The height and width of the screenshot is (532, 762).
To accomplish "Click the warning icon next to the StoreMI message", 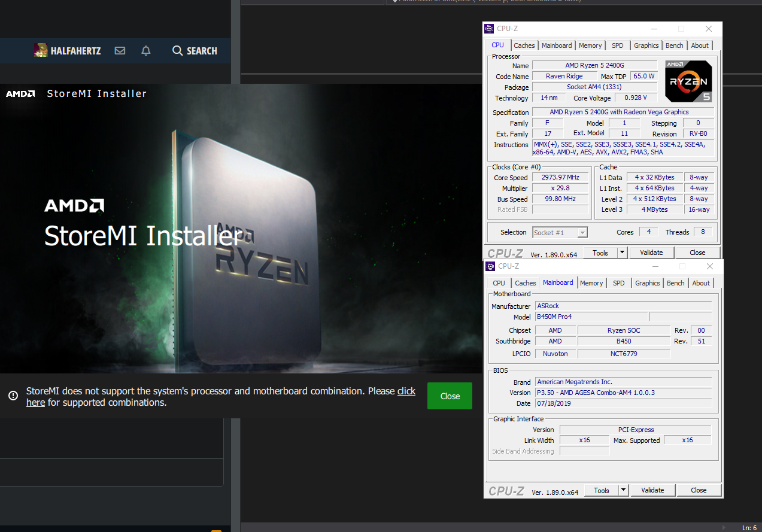I will click(13, 396).
